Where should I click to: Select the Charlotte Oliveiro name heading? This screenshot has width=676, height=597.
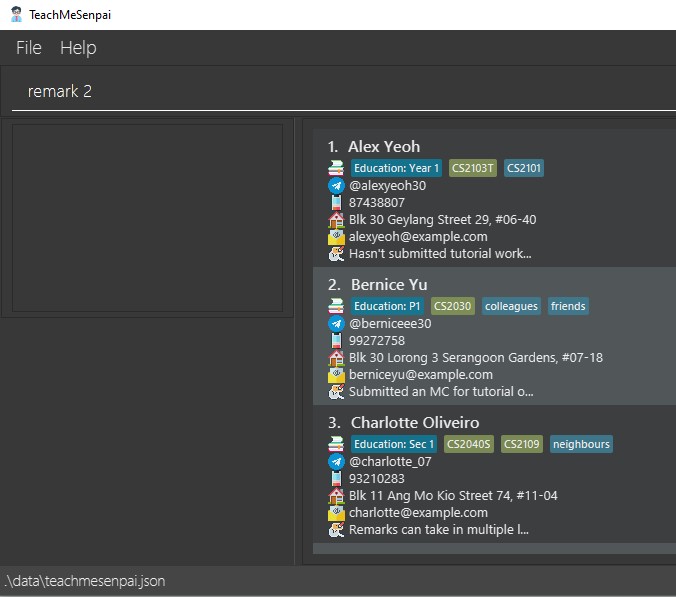click(x=415, y=423)
